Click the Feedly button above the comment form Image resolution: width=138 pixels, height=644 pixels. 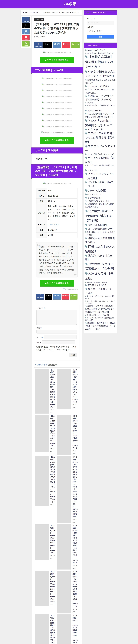(74, 296)
